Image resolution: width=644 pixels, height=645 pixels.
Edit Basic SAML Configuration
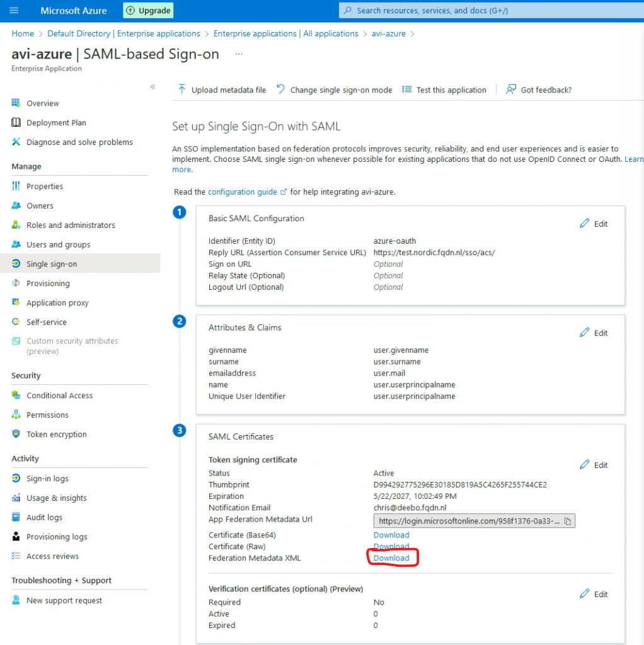594,224
